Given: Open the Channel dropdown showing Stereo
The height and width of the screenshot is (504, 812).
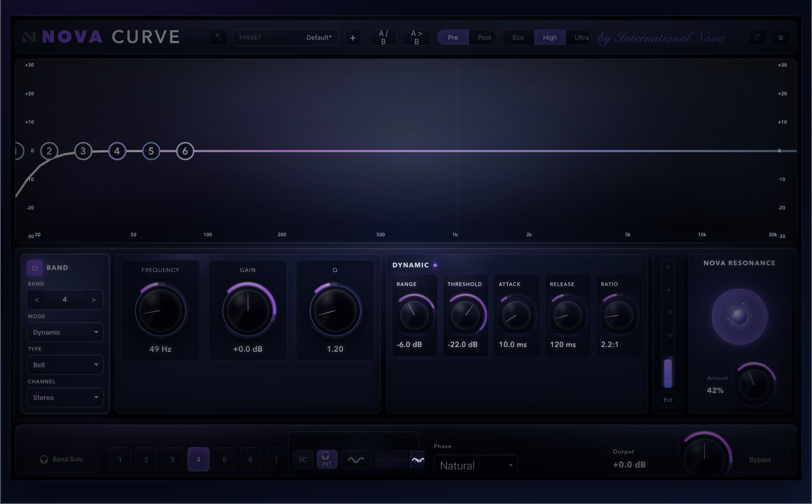Looking at the screenshot, I should 65,397.
